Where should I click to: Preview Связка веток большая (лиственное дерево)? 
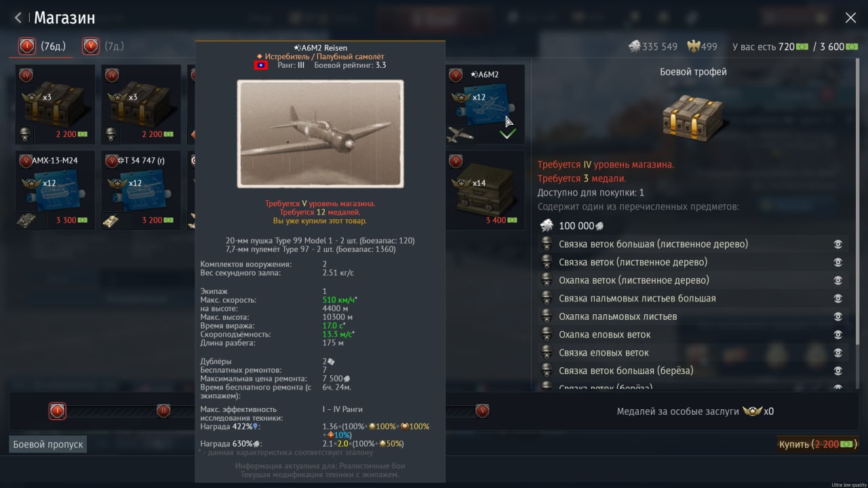838,244
